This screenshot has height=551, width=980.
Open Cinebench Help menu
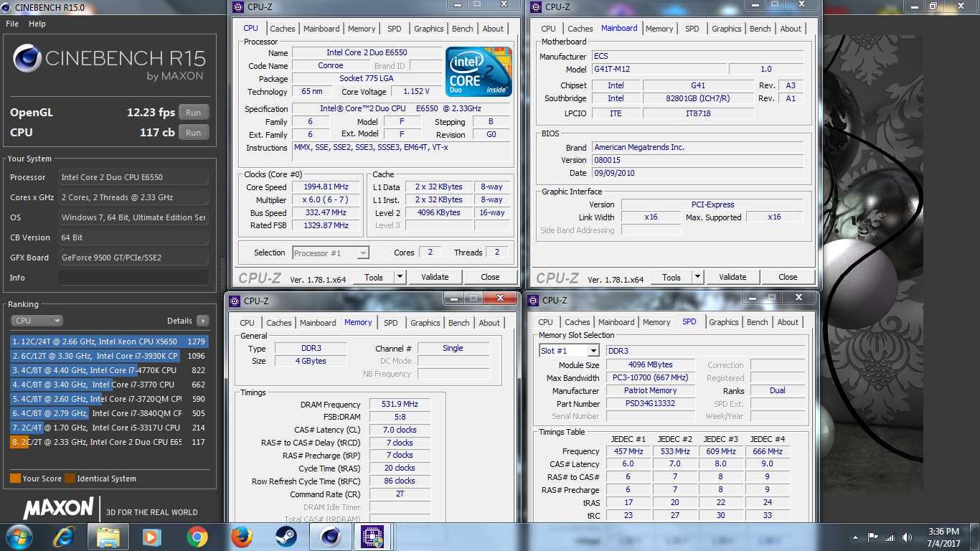pos(37,24)
